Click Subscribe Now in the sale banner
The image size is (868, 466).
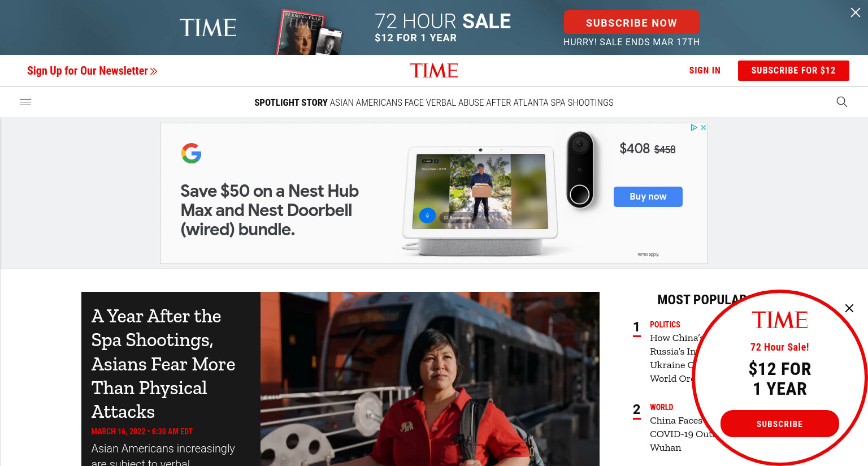coord(631,23)
